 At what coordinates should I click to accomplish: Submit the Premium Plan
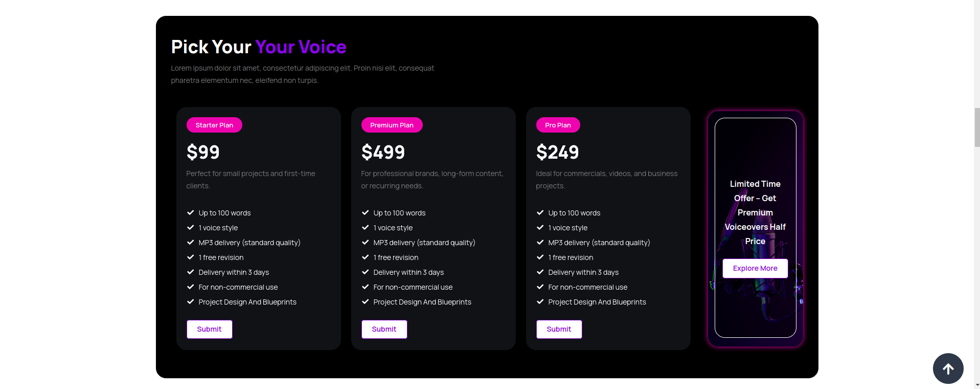pos(384,329)
